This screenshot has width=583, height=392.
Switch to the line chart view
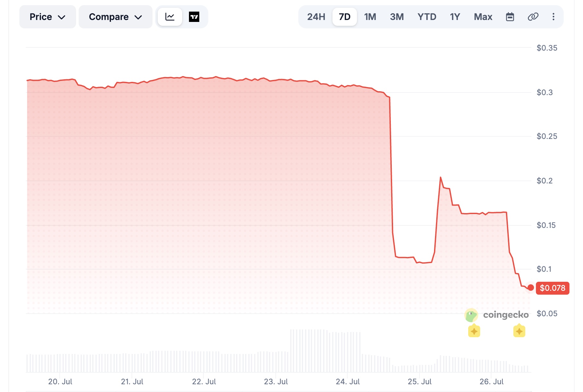[x=170, y=17]
